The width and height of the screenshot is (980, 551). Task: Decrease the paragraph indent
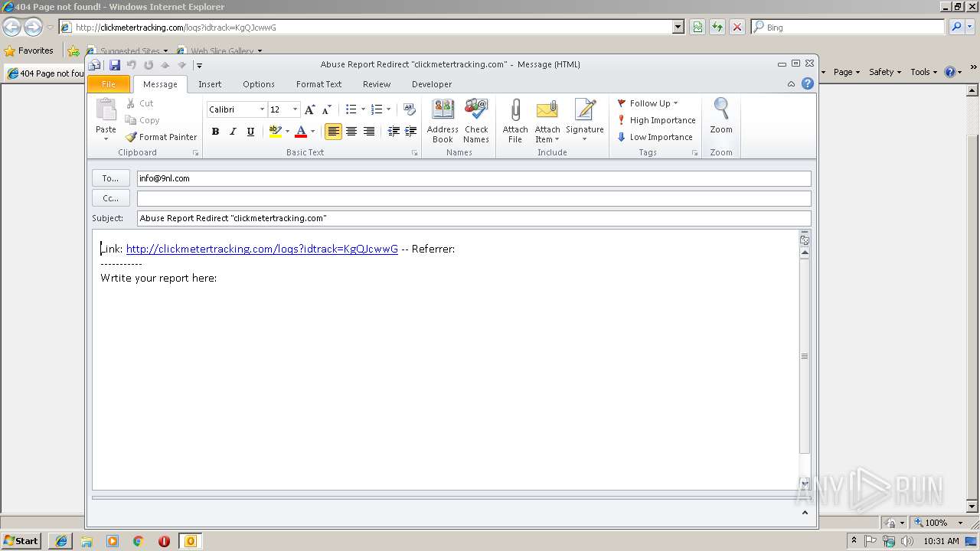tap(394, 132)
